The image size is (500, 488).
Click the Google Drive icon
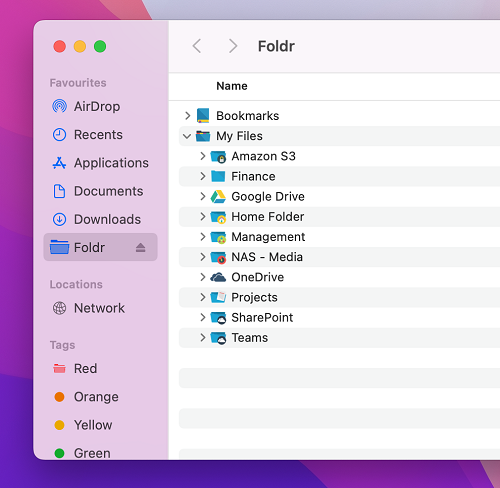pyautogui.click(x=218, y=197)
